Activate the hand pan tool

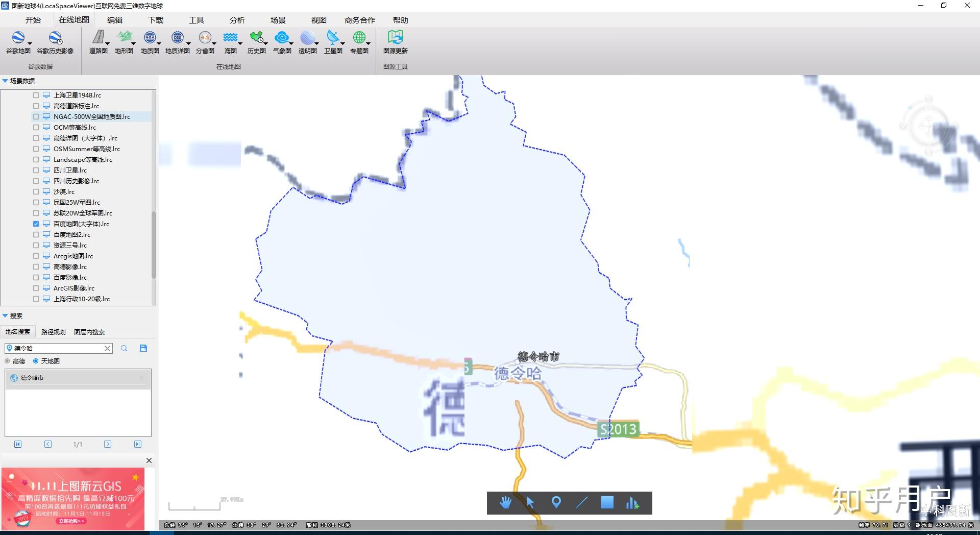click(505, 502)
